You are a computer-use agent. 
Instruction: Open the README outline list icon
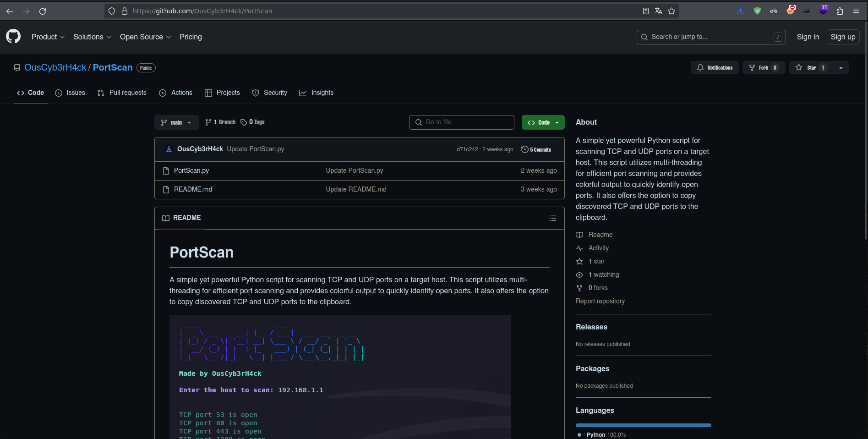[x=553, y=218]
